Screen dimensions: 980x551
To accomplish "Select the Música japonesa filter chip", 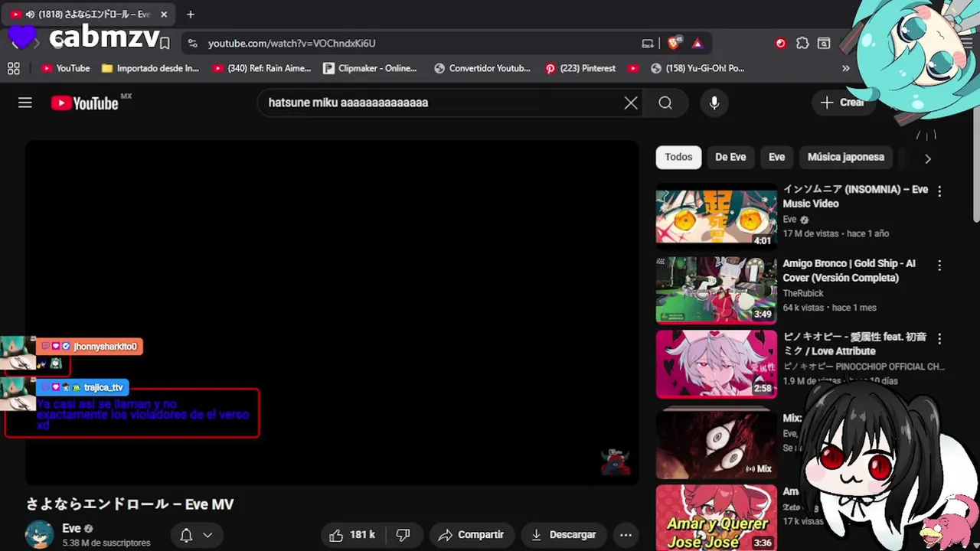I will (x=845, y=157).
